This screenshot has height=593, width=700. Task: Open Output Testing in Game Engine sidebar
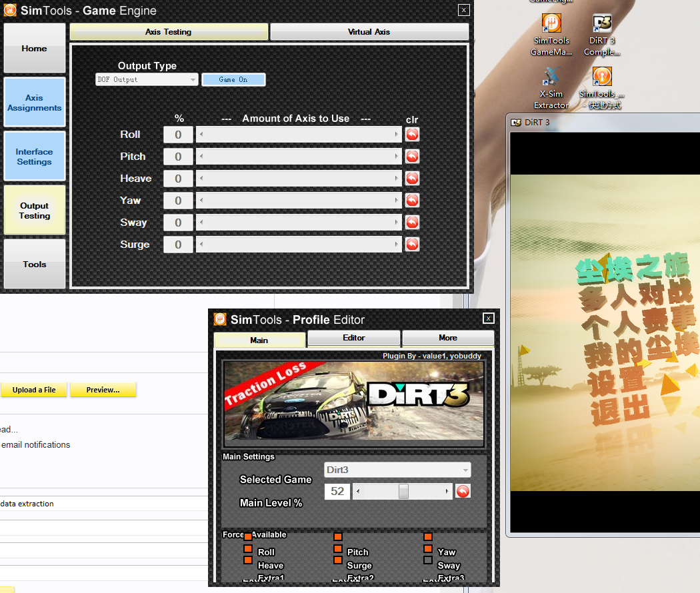(35, 211)
